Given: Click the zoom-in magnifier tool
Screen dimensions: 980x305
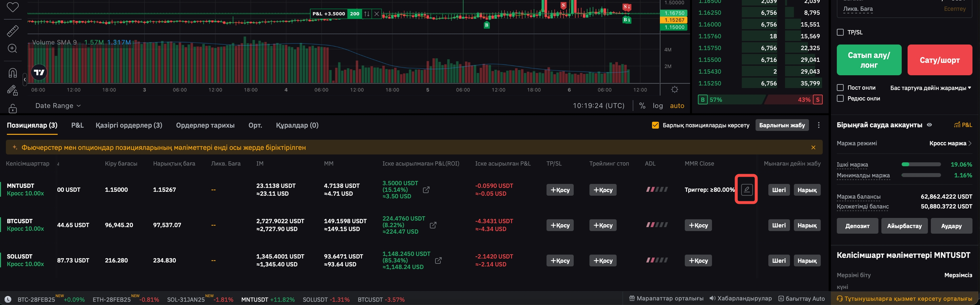Looking at the screenshot, I should (12, 48).
